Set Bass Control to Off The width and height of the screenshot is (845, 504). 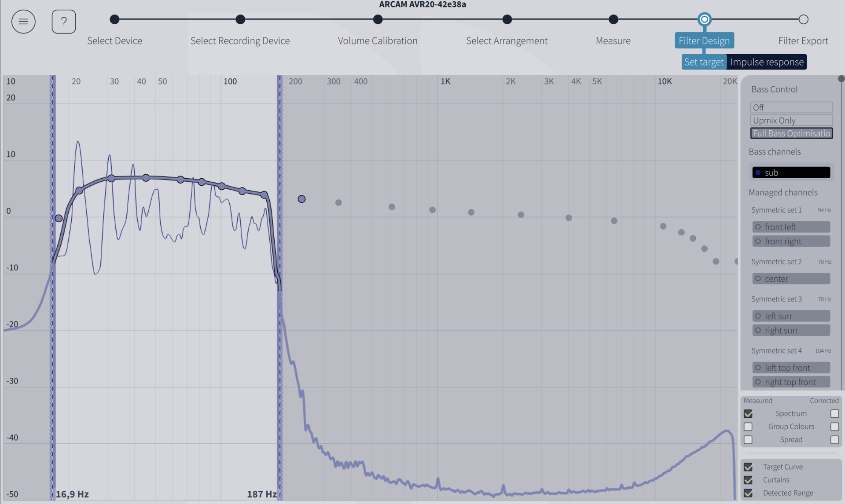click(x=791, y=107)
